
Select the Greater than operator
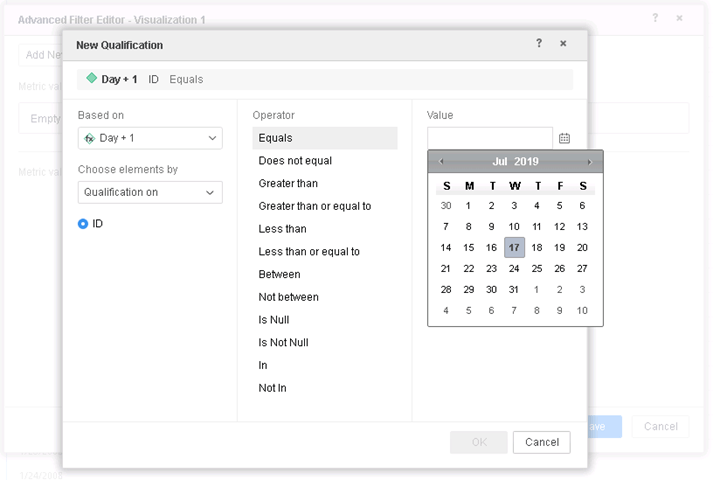tap(288, 184)
